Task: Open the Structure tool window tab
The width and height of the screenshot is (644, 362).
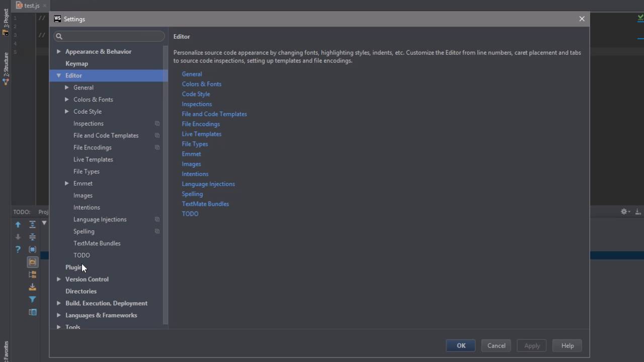Action: click(6, 68)
